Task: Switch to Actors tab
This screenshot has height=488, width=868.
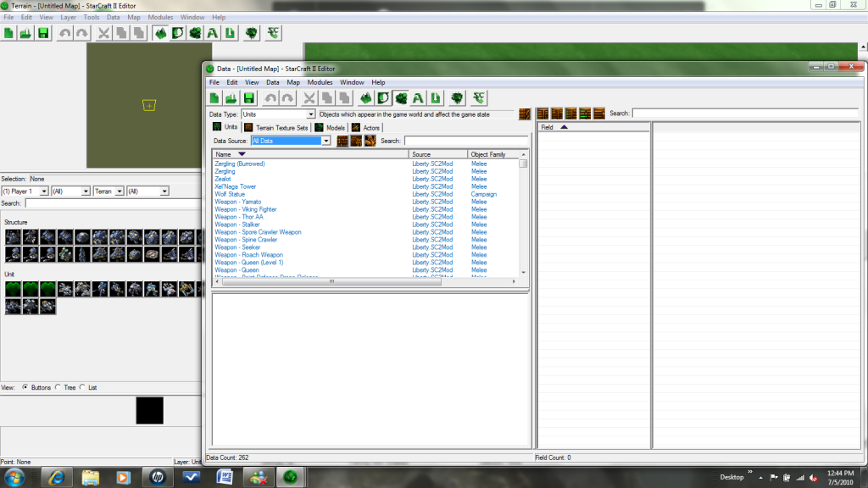Action: point(366,128)
